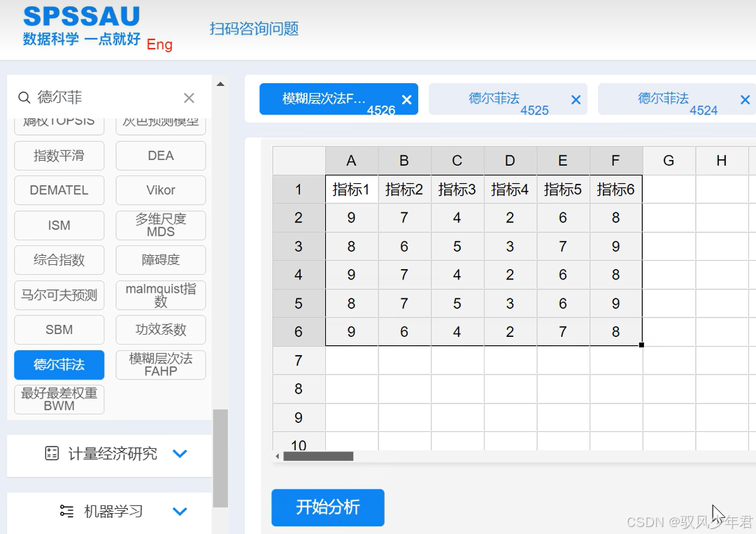Open the 扫码咨询问题 link
The width and height of the screenshot is (756, 534).
click(254, 29)
